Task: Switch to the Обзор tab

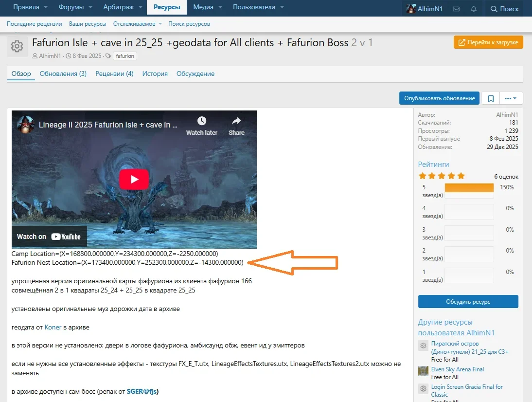Action: coord(21,73)
